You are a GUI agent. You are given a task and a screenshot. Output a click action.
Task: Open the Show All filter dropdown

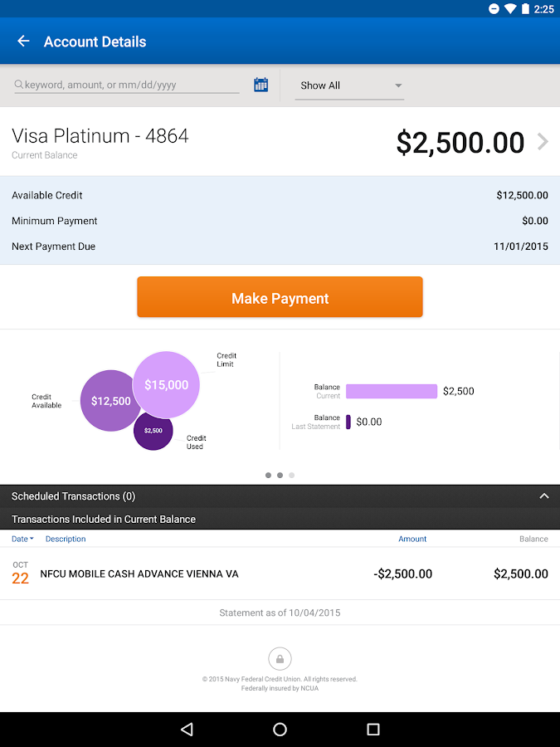pos(349,85)
